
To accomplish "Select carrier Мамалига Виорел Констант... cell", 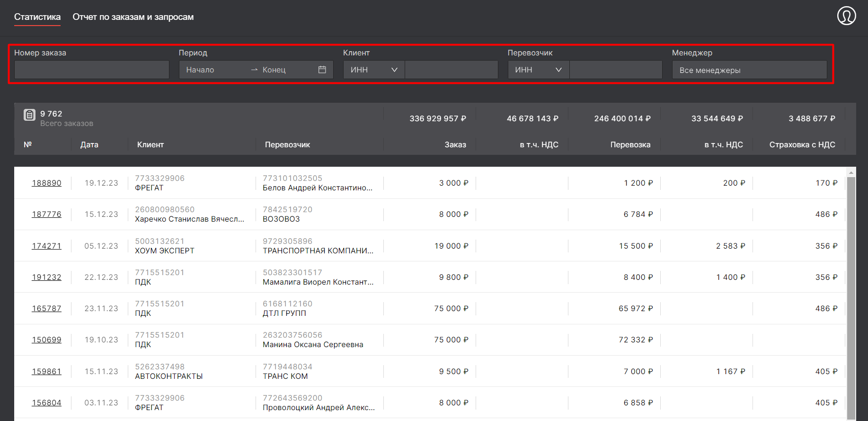I will pyautogui.click(x=318, y=282).
